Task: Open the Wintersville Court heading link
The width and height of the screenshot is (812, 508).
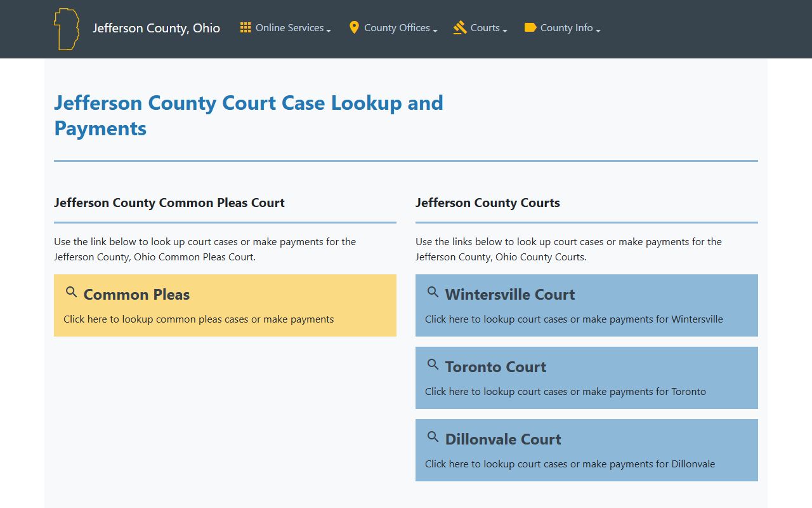Action: pyautogui.click(x=510, y=295)
